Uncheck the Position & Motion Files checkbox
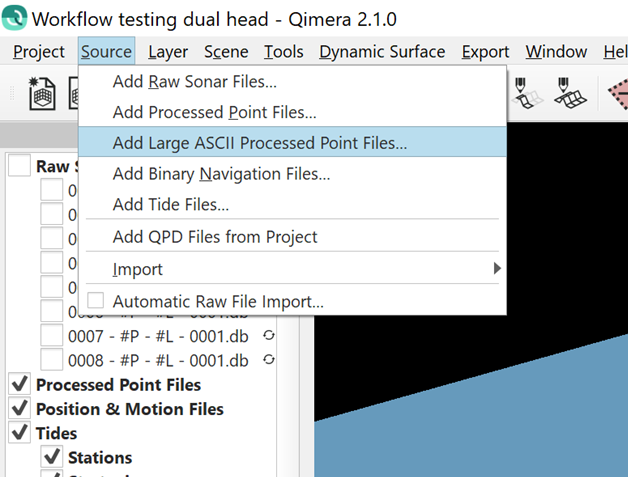 click(18, 409)
